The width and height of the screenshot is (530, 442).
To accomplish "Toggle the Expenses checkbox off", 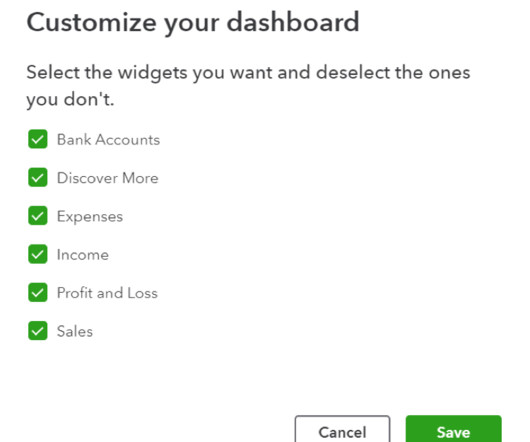I will [x=38, y=216].
